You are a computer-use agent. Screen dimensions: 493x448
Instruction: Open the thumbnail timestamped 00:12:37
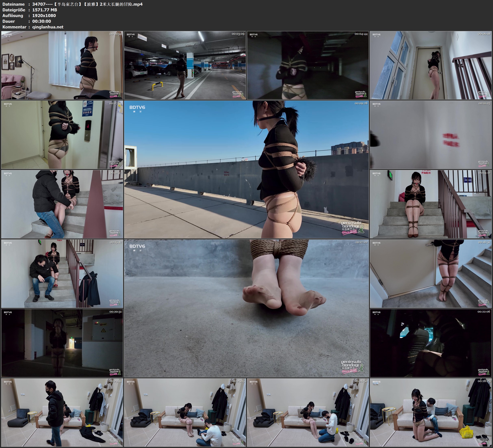pyautogui.click(x=62, y=204)
